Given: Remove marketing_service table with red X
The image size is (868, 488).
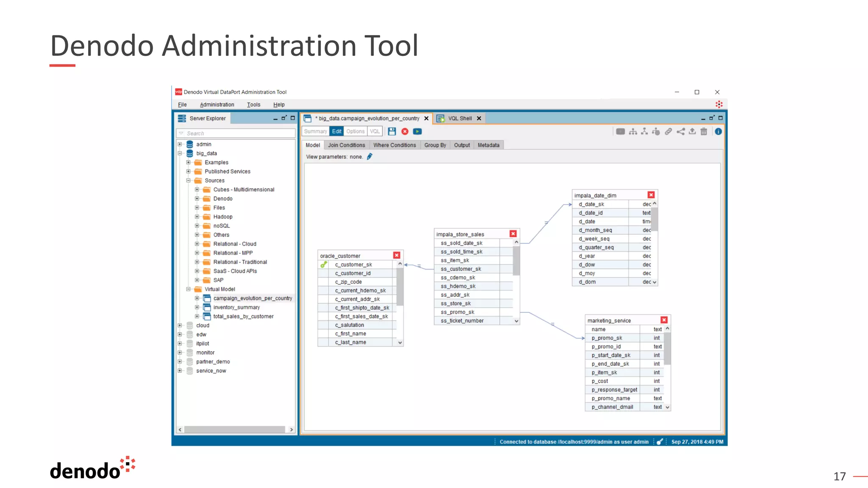Looking at the screenshot, I should (664, 320).
